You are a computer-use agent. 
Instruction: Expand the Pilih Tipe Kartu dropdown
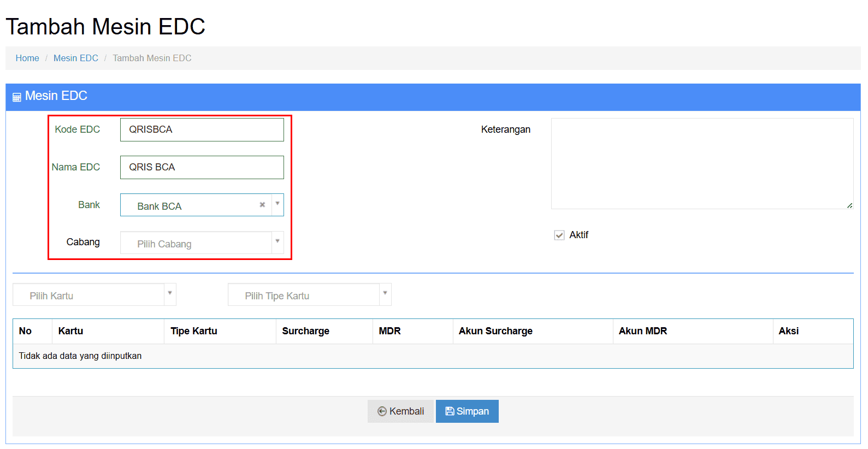tap(310, 294)
